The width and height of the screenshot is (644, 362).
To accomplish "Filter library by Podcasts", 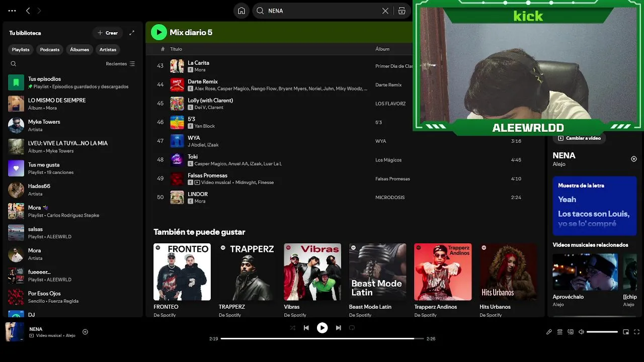I will pos(50,49).
